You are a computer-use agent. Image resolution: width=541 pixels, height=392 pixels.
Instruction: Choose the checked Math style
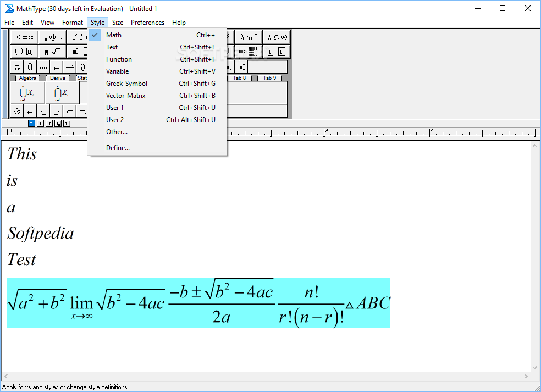pos(157,35)
